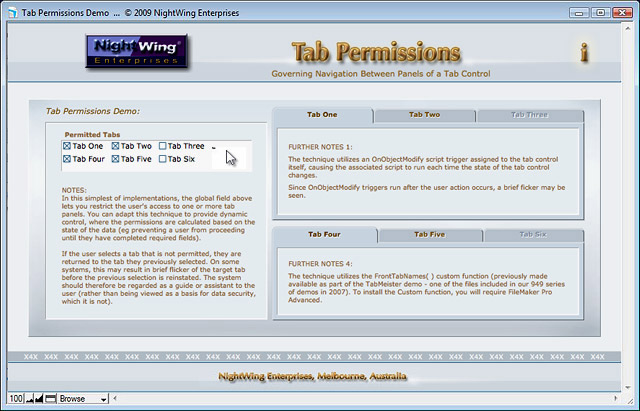The width and height of the screenshot is (640, 411).
Task: Click the 'FURTHER NOTES 4:' heading
Action: tap(320, 264)
